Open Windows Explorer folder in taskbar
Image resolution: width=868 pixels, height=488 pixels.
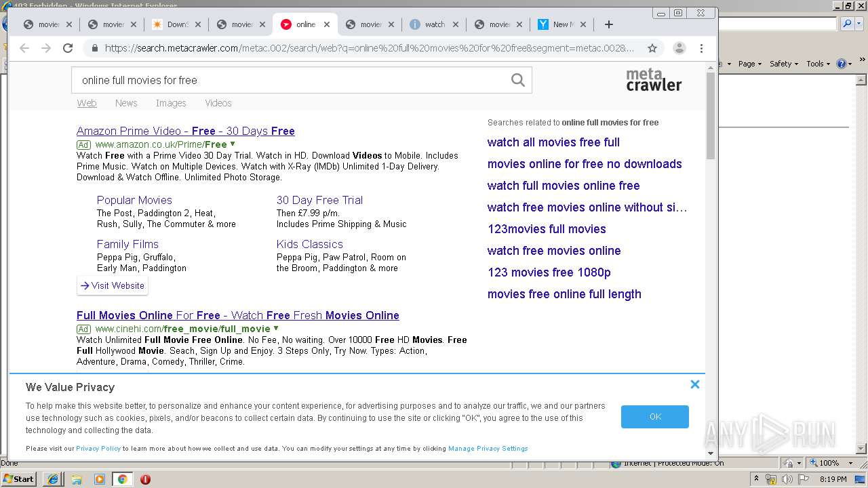click(77, 479)
